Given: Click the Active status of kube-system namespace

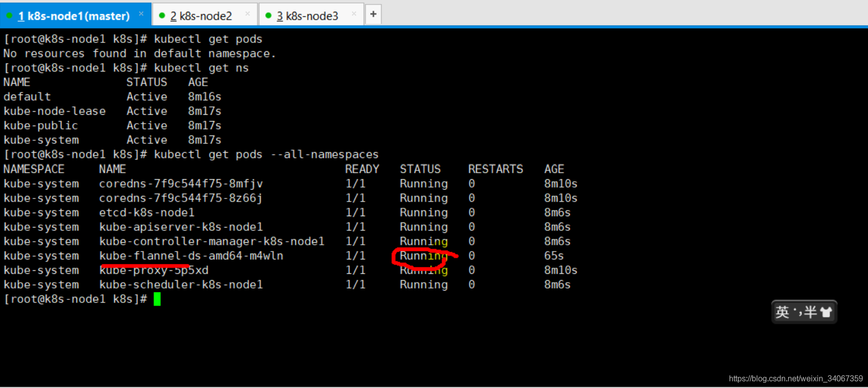Looking at the screenshot, I should (x=147, y=140).
